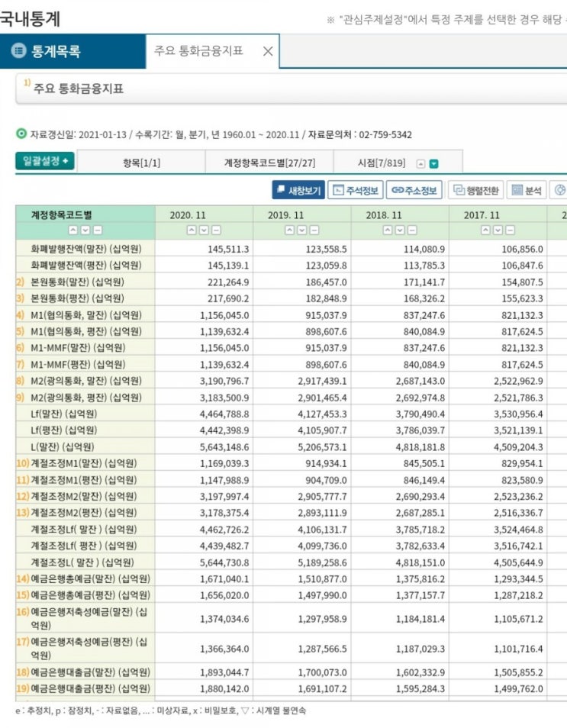Select row 화폐발행잔액(평잔) (십억원)
Screen dimensions: 567x728
click(86, 265)
